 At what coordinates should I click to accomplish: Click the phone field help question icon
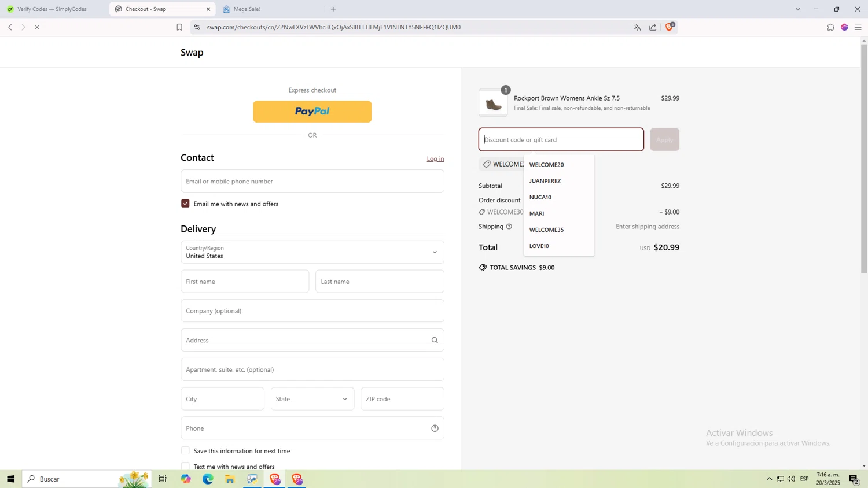point(435,428)
